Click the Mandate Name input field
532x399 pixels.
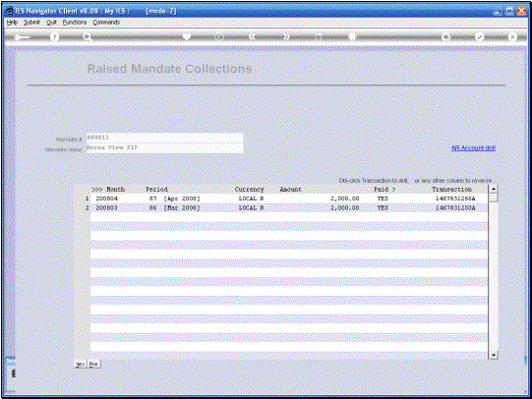(165, 148)
